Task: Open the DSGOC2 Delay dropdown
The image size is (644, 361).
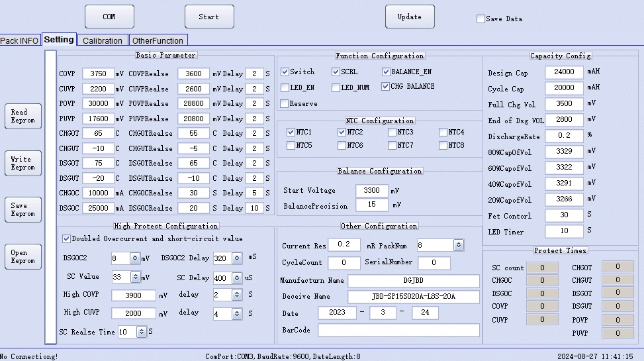Action: [x=236, y=258]
